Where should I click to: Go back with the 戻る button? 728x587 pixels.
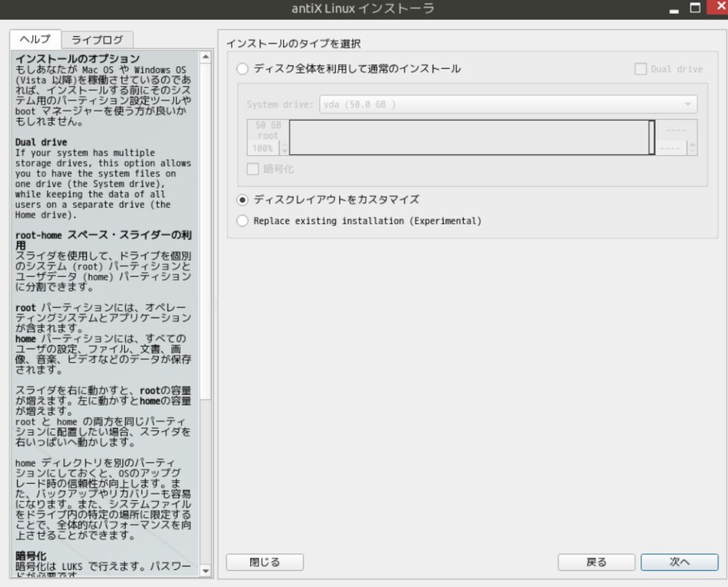pos(596,562)
